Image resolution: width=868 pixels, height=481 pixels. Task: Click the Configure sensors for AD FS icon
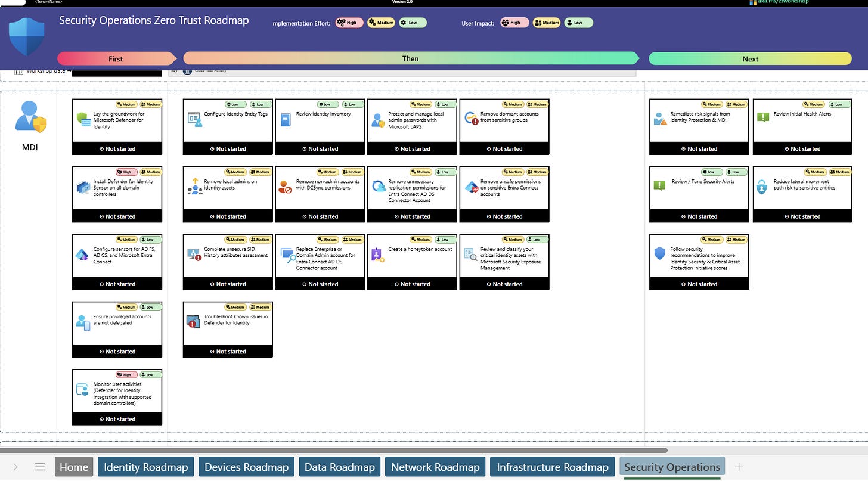point(83,255)
